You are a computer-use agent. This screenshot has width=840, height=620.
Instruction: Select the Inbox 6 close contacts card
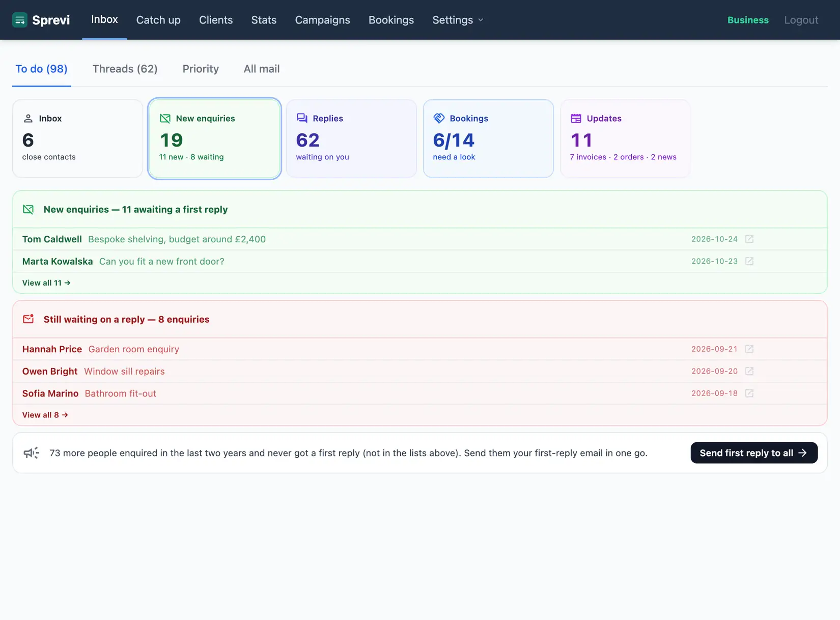point(77,138)
